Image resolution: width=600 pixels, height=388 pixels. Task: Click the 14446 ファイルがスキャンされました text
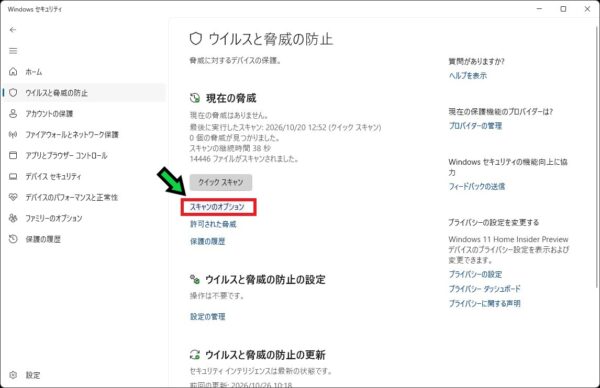coord(244,159)
